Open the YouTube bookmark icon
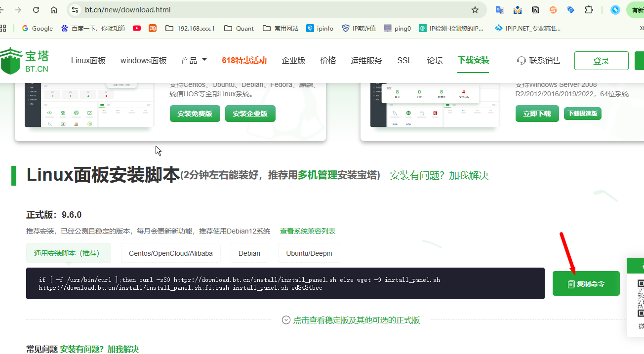Screen dimensions: 644x354 137,28
